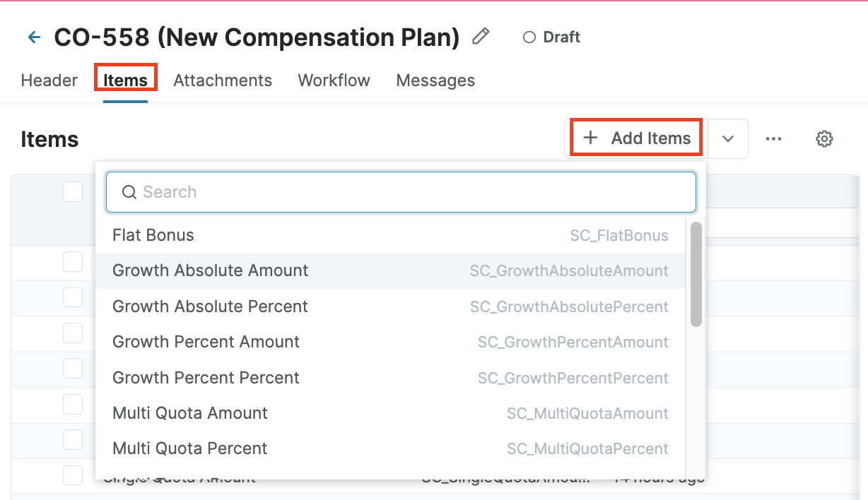Click the pencil edit title icon
868x500 pixels.
tap(481, 37)
